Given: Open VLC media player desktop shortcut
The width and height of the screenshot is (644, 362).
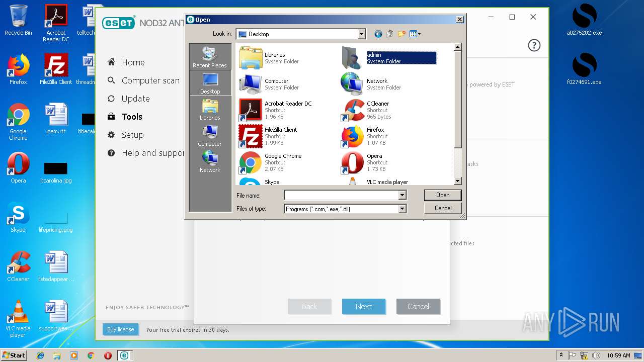Looking at the screenshot, I should click(x=18, y=319).
